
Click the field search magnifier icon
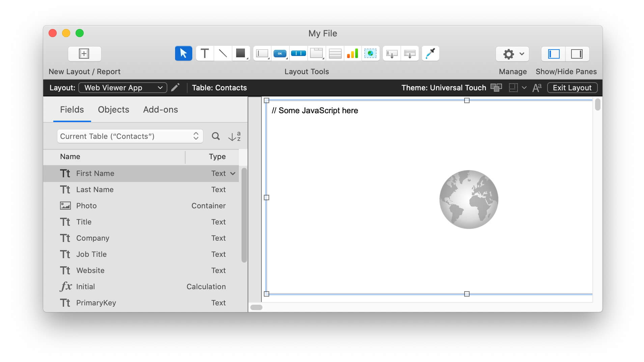216,136
